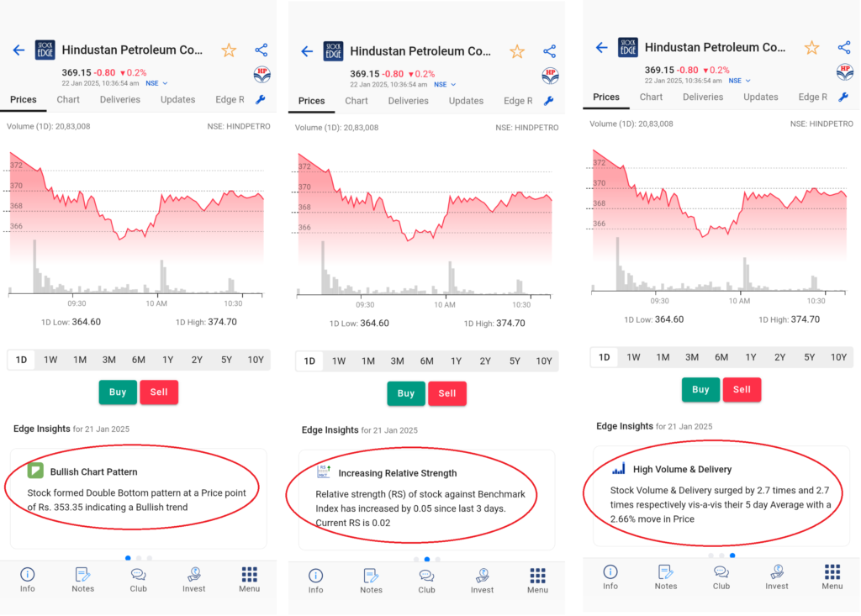Select 2Y range in middle panel
861x616 pixels.
pyautogui.click(x=485, y=361)
